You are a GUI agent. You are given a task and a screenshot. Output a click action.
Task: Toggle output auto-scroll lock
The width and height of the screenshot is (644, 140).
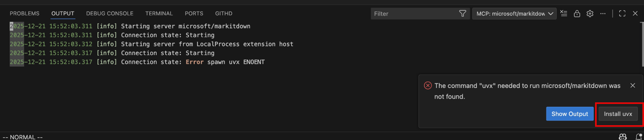tap(577, 14)
